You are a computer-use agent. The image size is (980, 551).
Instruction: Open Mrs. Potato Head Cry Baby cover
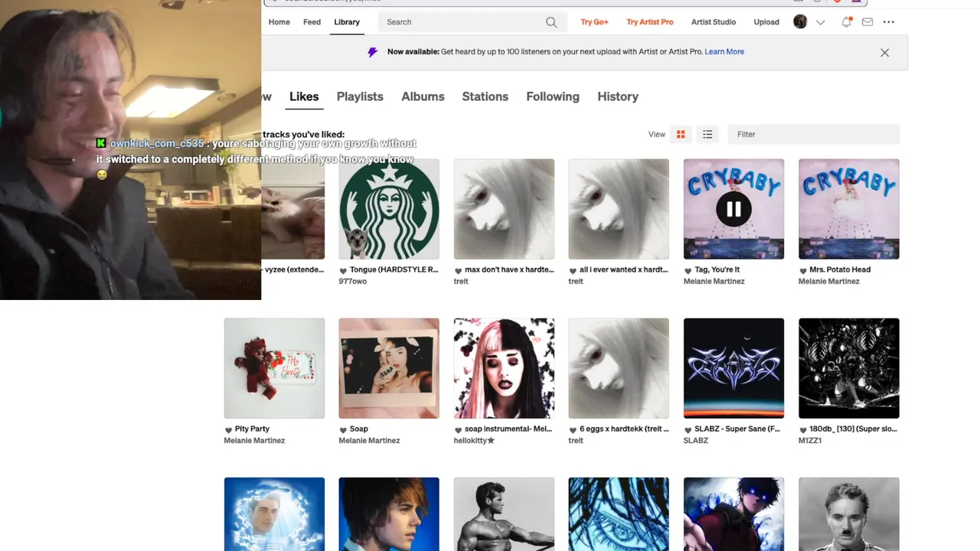(848, 209)
